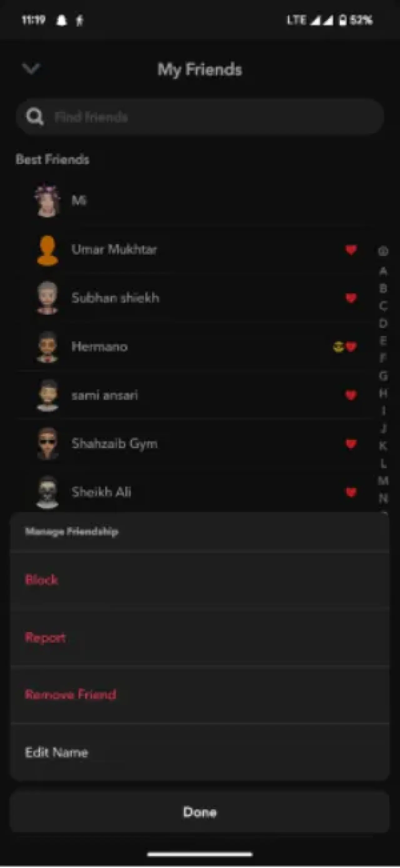Tap the sunglasses emoji next to Hermano

[338, 347]
